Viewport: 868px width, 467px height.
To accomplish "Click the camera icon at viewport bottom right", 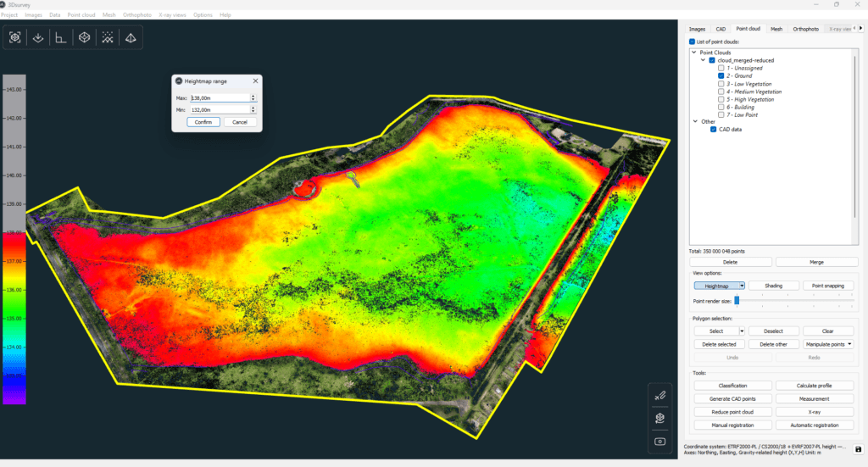I will (x=659, y=442).
